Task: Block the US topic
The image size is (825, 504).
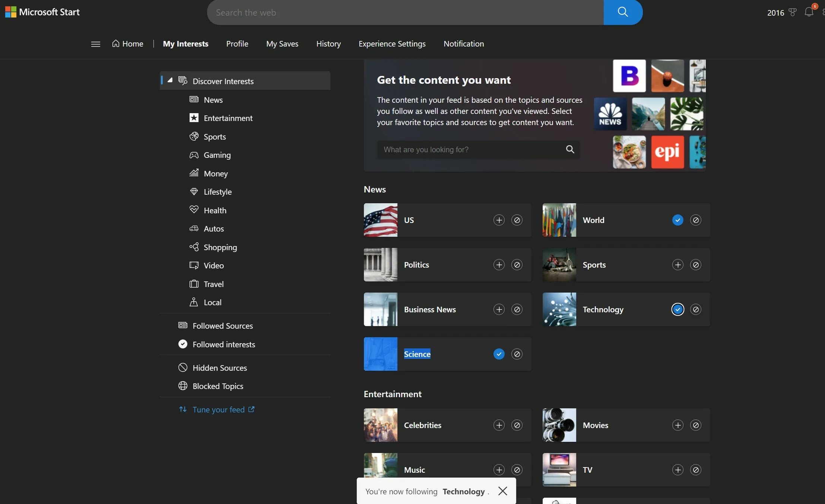Action: (517, 220)
